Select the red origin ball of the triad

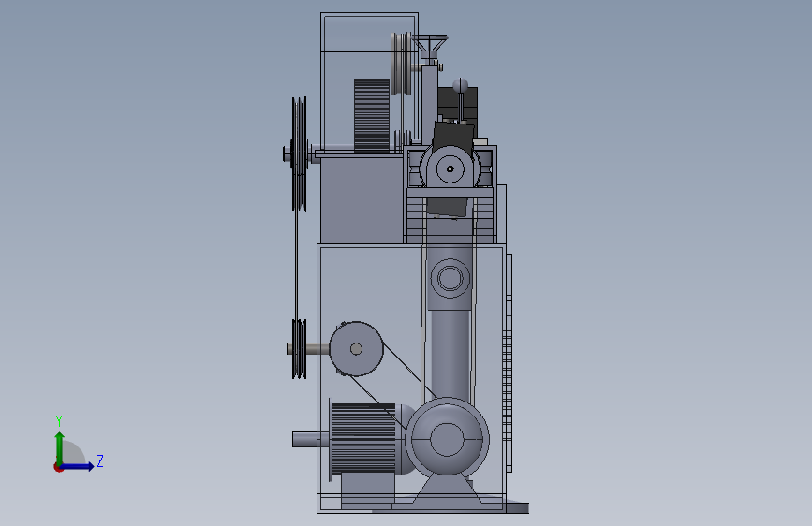(x=58, y=467)
